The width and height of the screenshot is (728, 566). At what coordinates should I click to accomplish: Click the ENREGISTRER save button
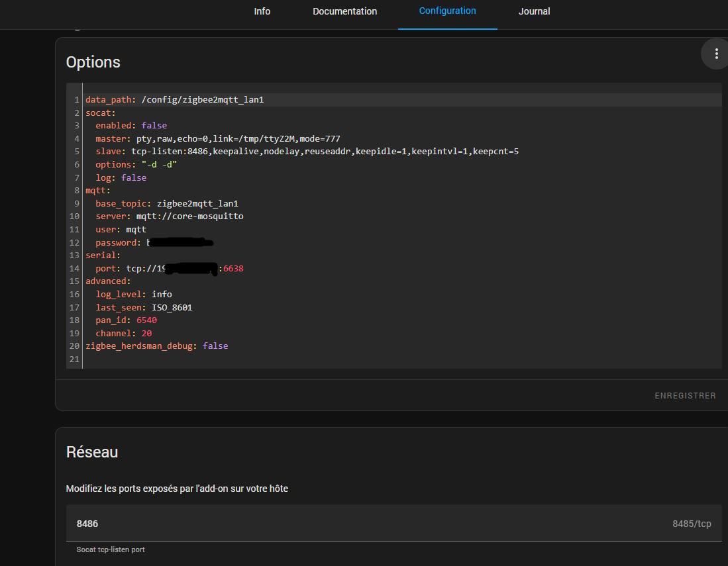point(685,396)
